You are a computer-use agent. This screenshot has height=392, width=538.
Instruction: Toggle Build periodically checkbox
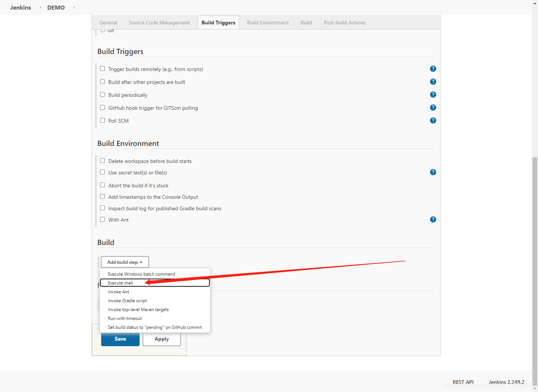pos(103,95)
